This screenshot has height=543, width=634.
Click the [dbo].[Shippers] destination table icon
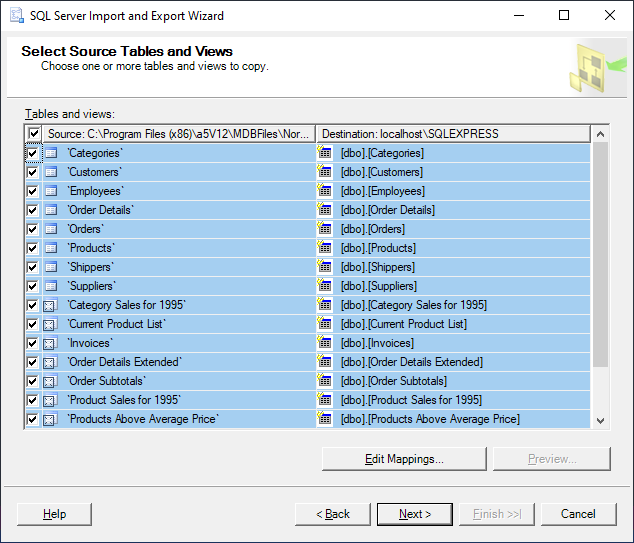(324, 266)
